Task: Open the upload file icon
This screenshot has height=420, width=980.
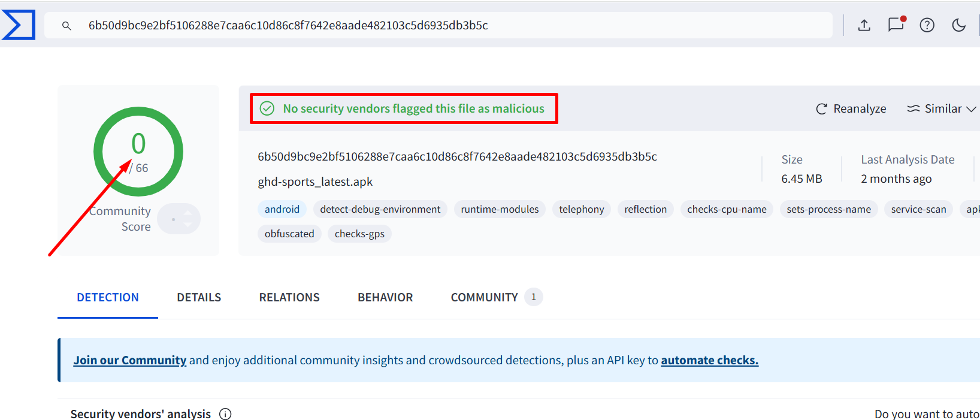Action: coord(864,25)
